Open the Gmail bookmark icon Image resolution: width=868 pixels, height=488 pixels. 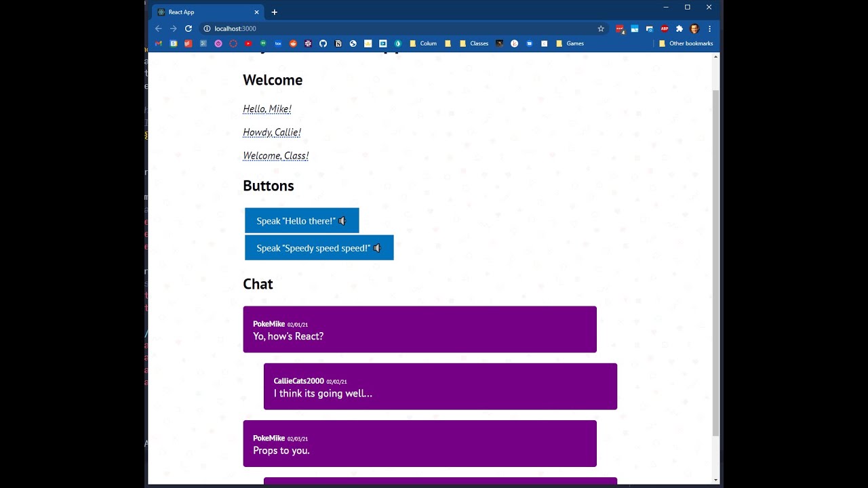pos(159,43)
